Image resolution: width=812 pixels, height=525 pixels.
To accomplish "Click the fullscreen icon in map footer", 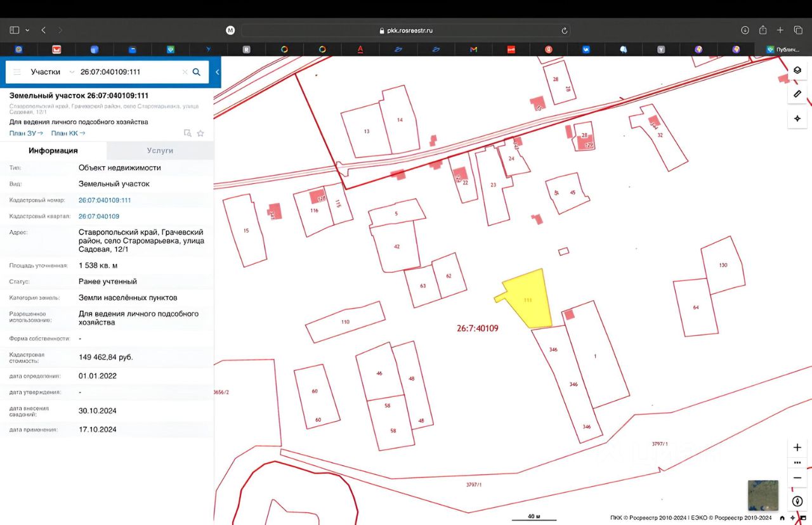I will click(x=803, y=518).
